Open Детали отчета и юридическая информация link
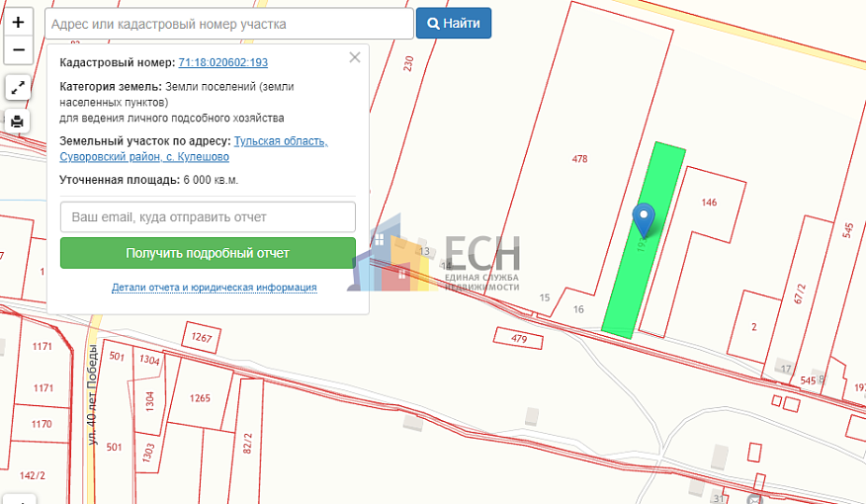This screenshot has height=504, width=866. click(215, 287)
